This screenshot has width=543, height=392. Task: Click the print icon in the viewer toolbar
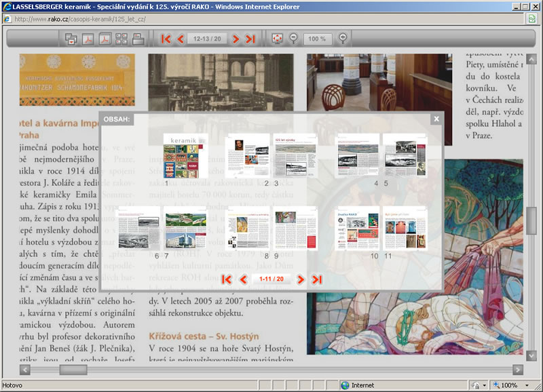[x=138, y=39]
